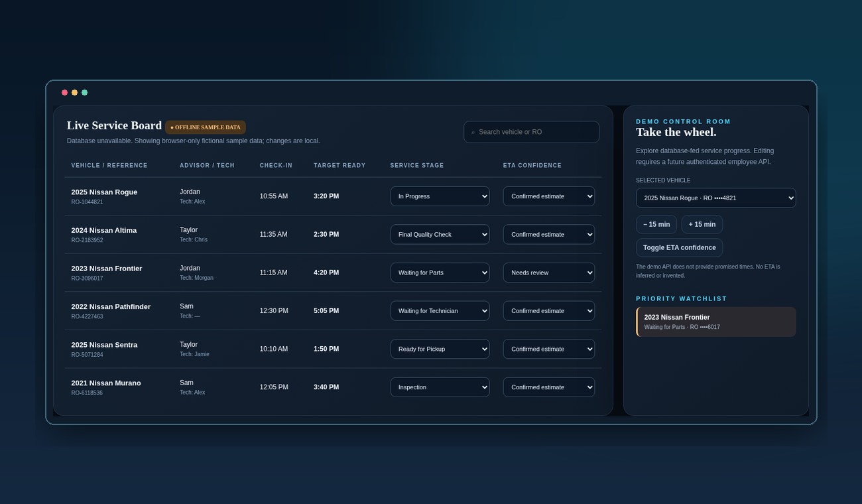Open ETA confidence dropdown for Nissan Altima
This screenshot has height=504, width=862.
point(549,235)
